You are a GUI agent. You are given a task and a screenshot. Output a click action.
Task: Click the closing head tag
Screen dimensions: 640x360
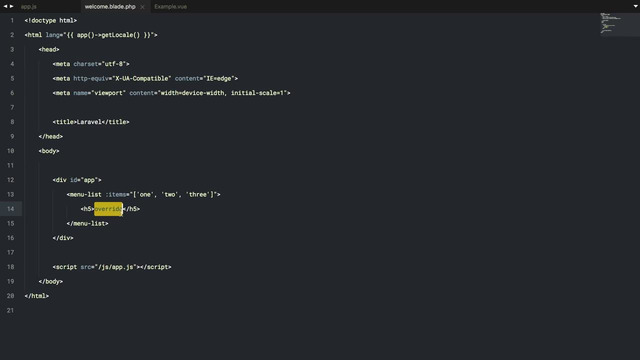[x=51, y=136]
